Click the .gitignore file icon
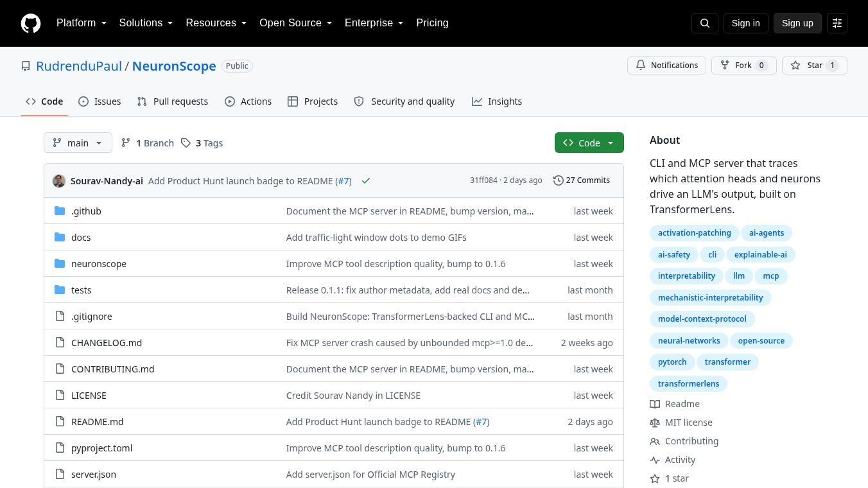868x488 pixels. point(60,316)
